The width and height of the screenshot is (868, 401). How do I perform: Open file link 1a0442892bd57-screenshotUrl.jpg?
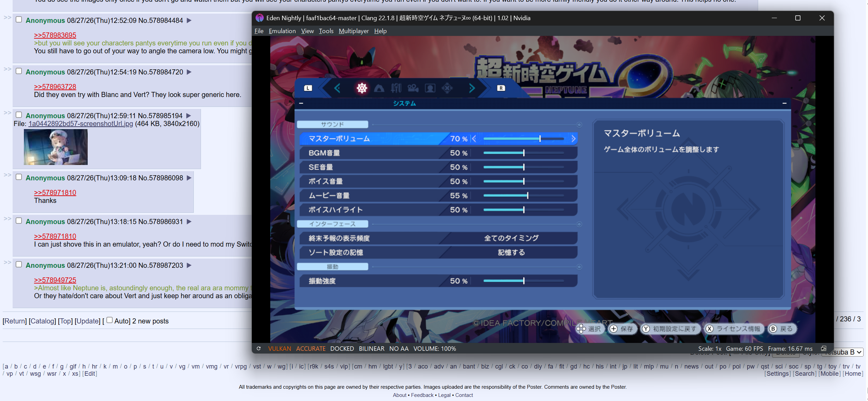81,124
